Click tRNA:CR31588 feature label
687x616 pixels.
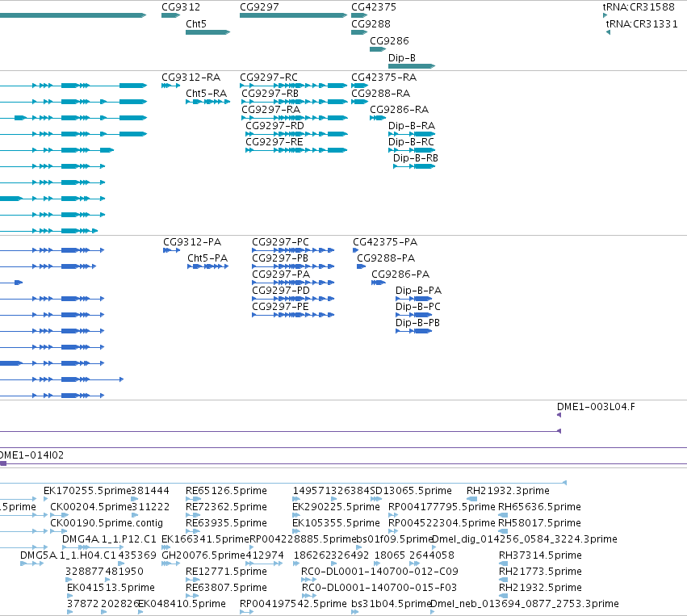click(x=639, y=7)
